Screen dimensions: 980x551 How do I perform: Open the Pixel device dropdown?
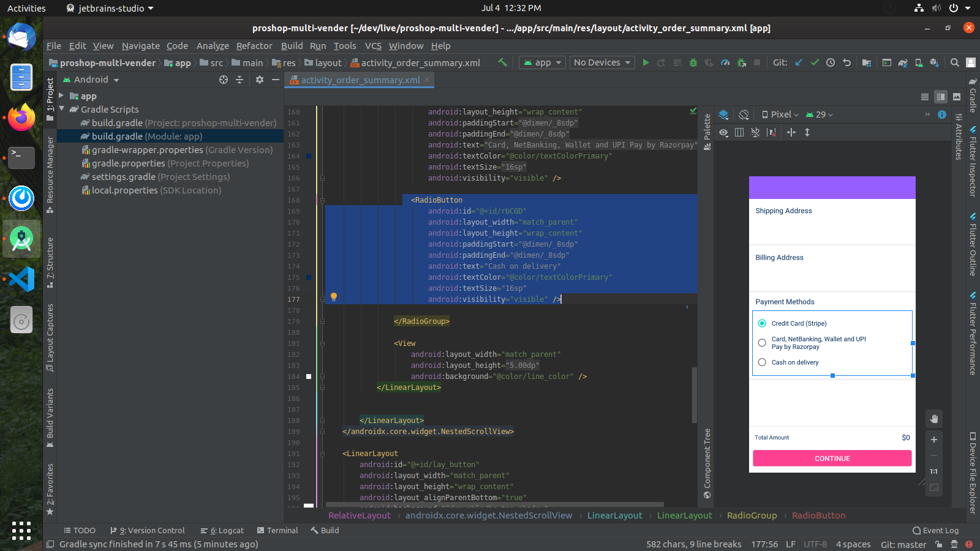point(780,114)
